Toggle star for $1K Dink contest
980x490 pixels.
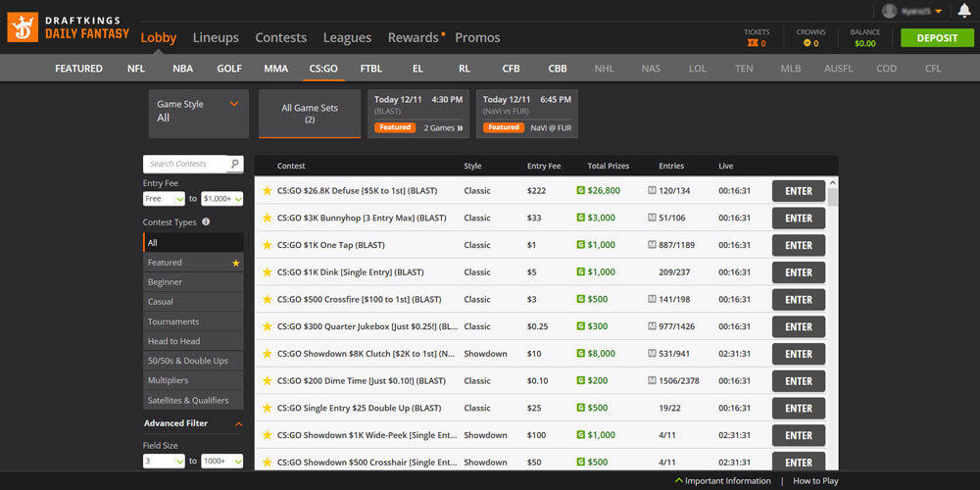267,272
